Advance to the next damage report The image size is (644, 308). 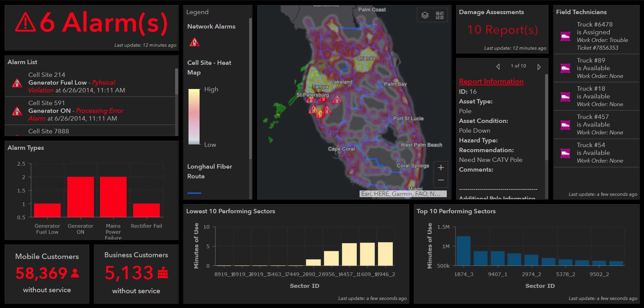point(539,67)
